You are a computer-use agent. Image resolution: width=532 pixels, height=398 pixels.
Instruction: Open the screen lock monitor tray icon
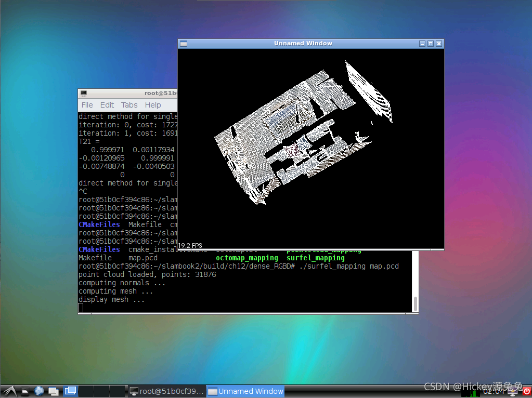click(513, 392)
